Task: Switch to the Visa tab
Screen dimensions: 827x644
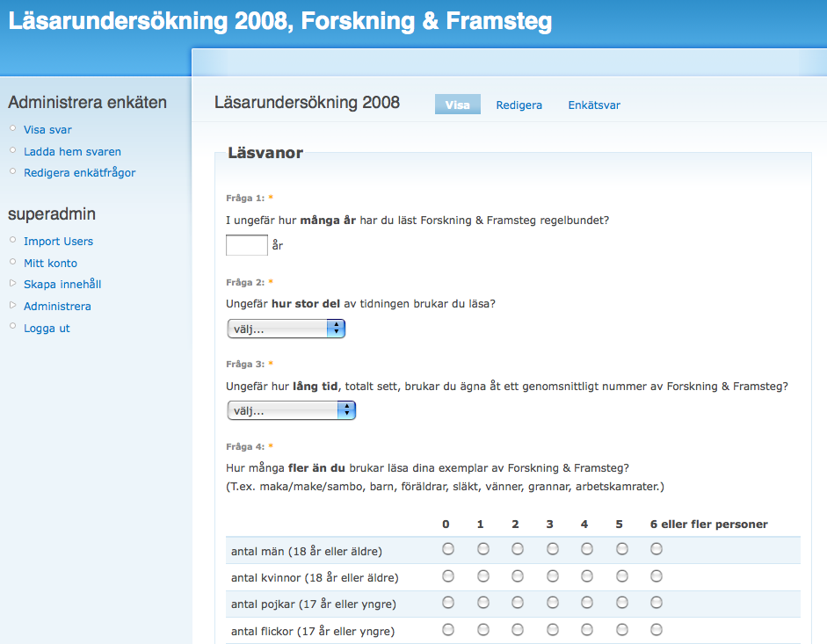Action: 457,105
